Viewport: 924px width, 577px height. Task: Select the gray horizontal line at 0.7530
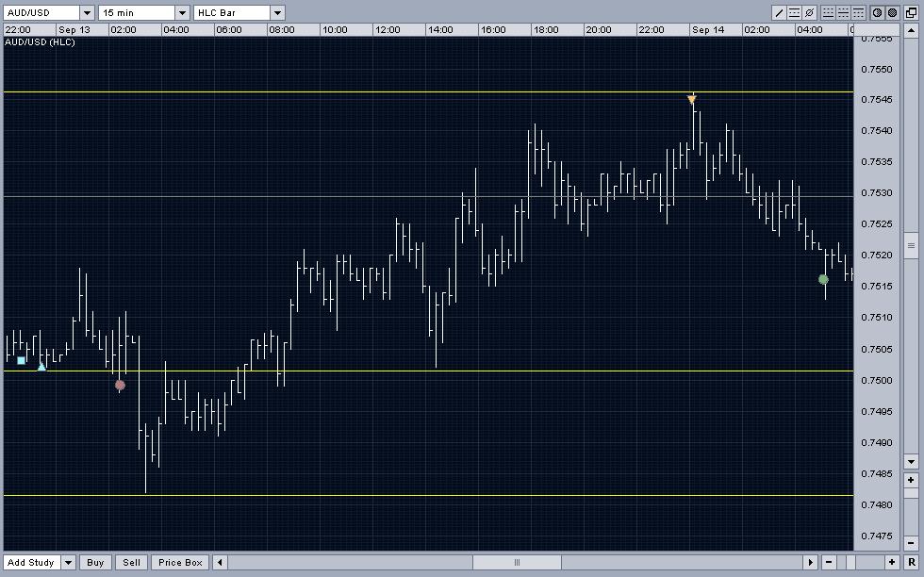[x=428, y=196]
